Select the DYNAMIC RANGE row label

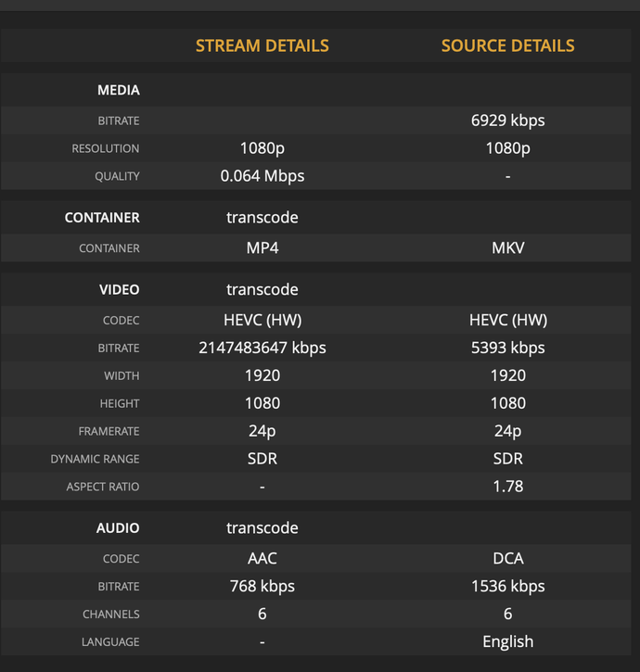coord(95,460)
